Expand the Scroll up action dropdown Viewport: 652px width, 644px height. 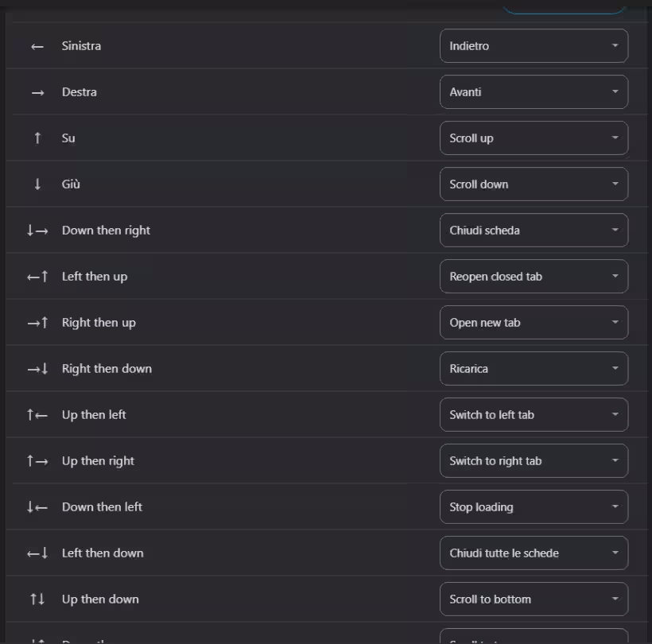534,138
